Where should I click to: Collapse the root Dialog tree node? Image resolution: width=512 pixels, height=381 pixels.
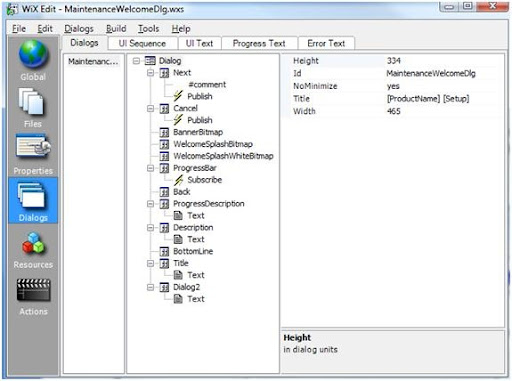pyautogui.click(x=136, y=61)
